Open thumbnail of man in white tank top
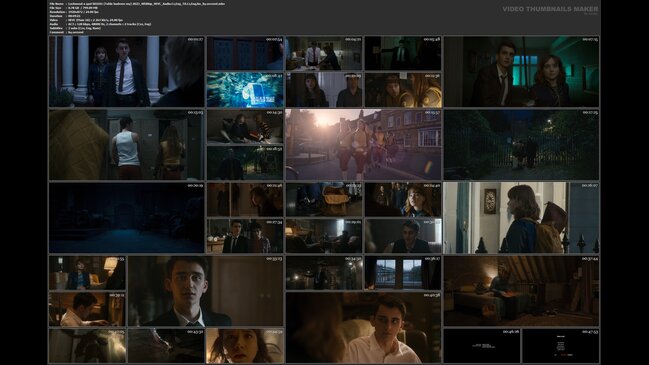649x365 pixels. [x=127, y=145]
